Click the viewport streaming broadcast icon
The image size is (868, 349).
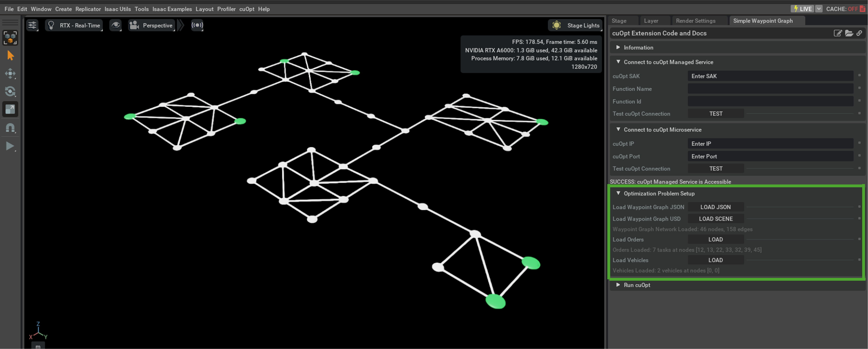tap(197, 25)
